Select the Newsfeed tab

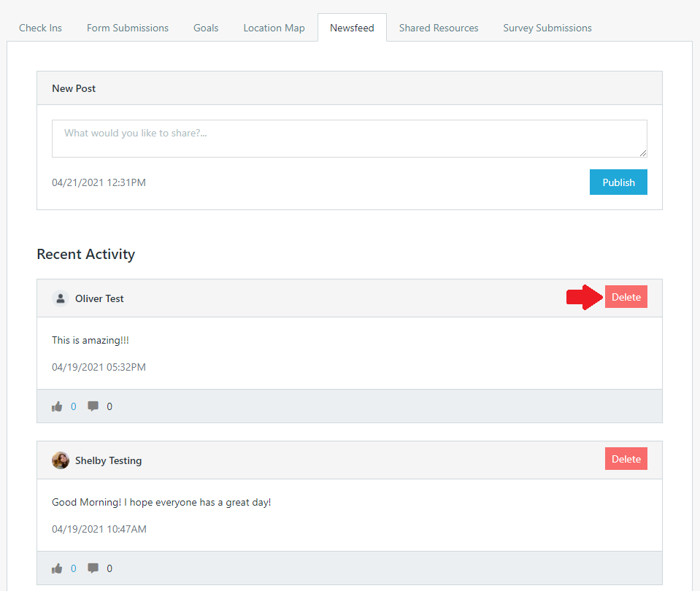coord(352,28)
